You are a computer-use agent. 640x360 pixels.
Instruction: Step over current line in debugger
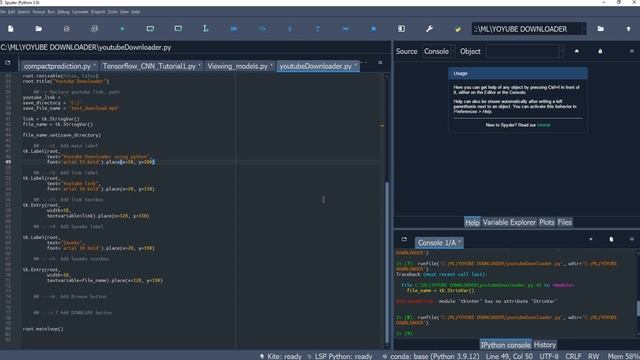pyautogui.click(x=262, y=29)
